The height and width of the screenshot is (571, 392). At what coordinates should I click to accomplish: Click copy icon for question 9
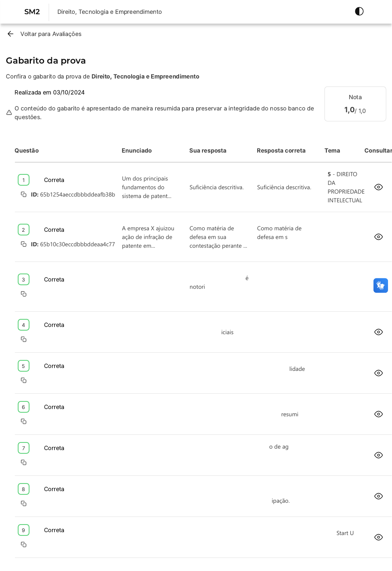(x=24, y=544)
